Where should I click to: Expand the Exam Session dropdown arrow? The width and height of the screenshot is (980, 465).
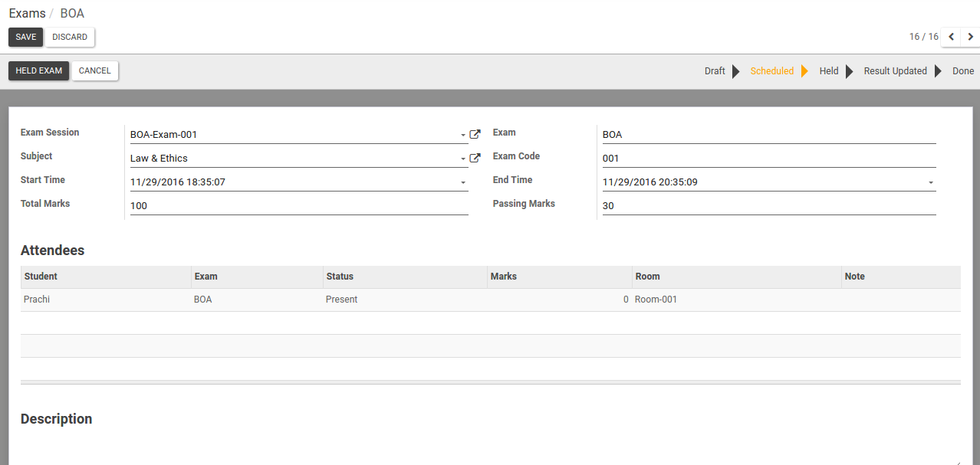[463, 135]
